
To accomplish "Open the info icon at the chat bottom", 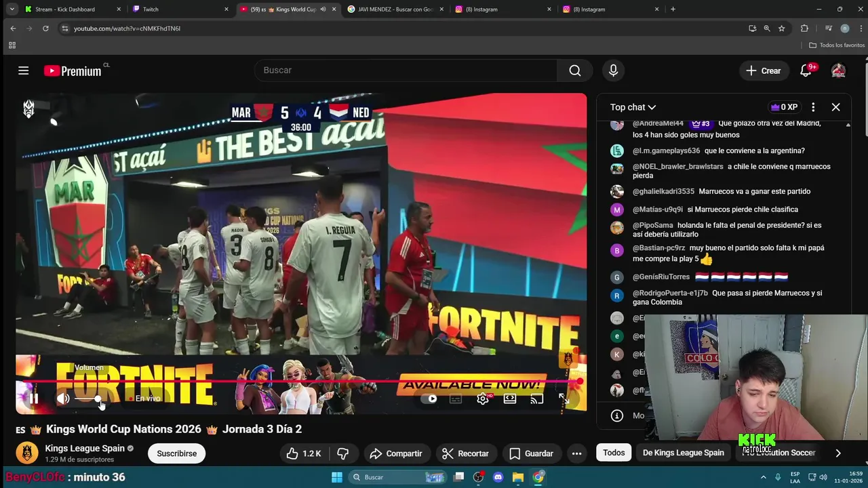I will [x=616, y=415].
